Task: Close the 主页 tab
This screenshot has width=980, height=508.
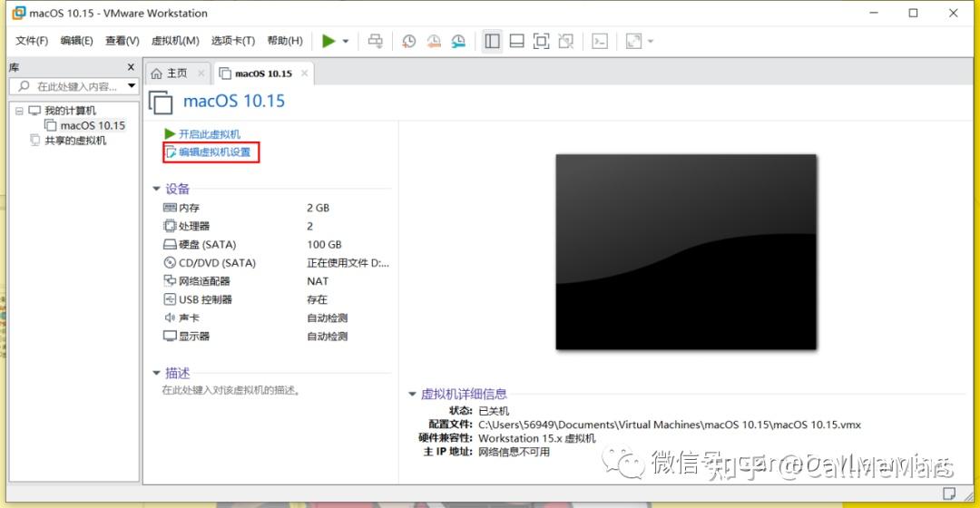Action: click(x=201, y=73)
